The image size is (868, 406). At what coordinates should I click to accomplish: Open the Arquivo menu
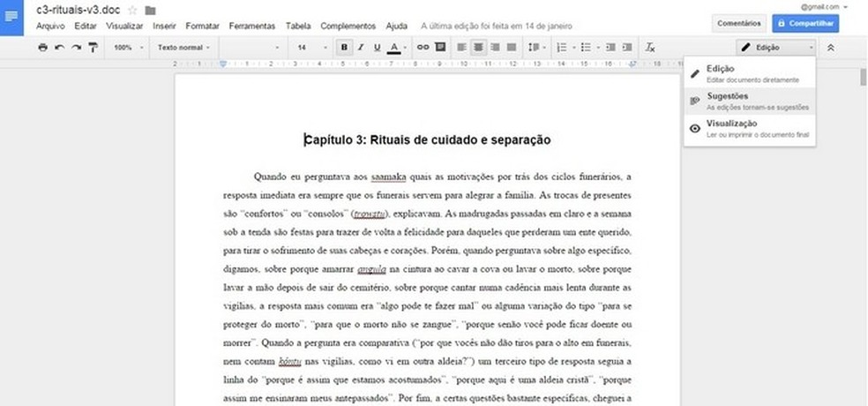[50, 26]
